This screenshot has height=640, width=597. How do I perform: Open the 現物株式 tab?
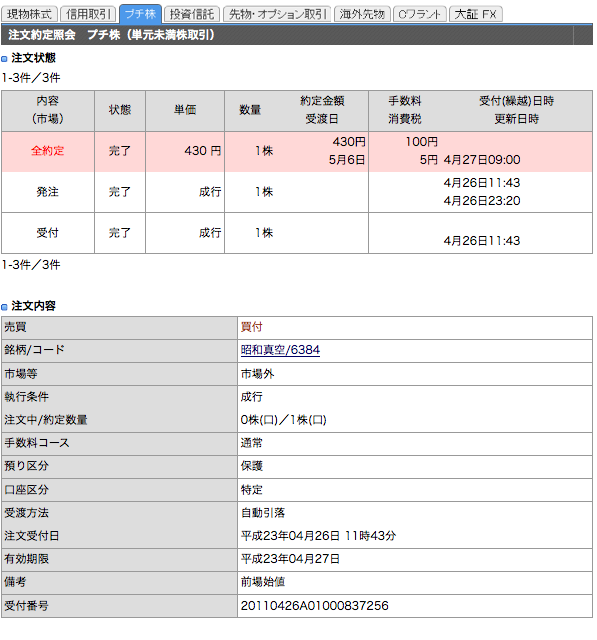click(x=29, y=14)
